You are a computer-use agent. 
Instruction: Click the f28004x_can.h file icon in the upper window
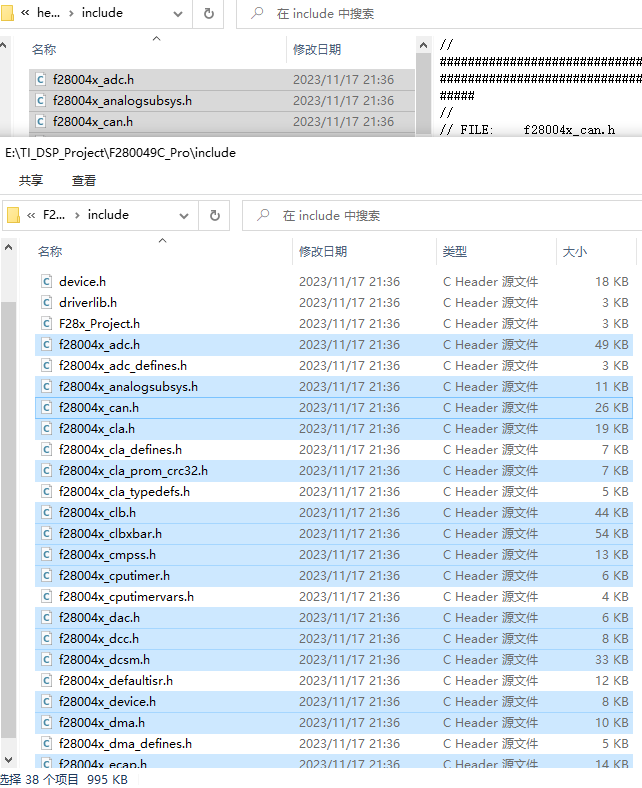click(x=40, y=122)
